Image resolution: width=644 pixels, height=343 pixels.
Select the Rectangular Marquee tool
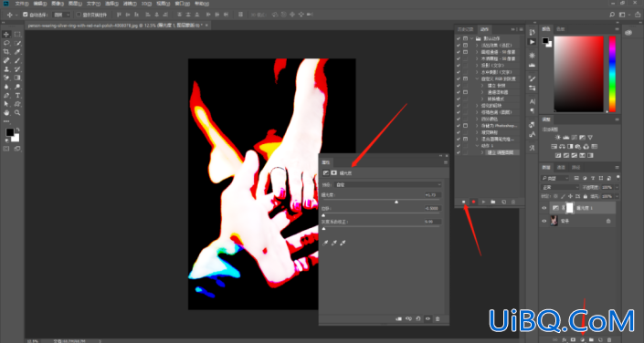[17, 34]
